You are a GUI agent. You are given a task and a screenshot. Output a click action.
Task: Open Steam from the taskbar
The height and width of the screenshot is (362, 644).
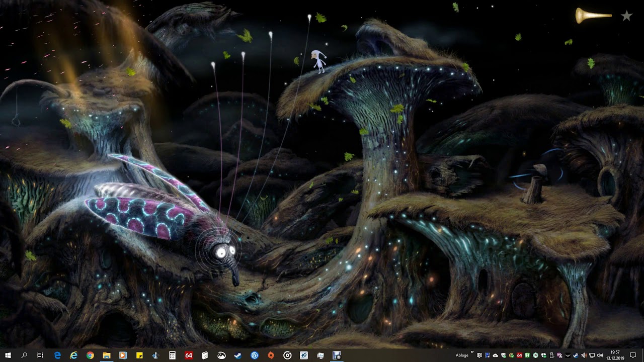[x=238, y=355]
